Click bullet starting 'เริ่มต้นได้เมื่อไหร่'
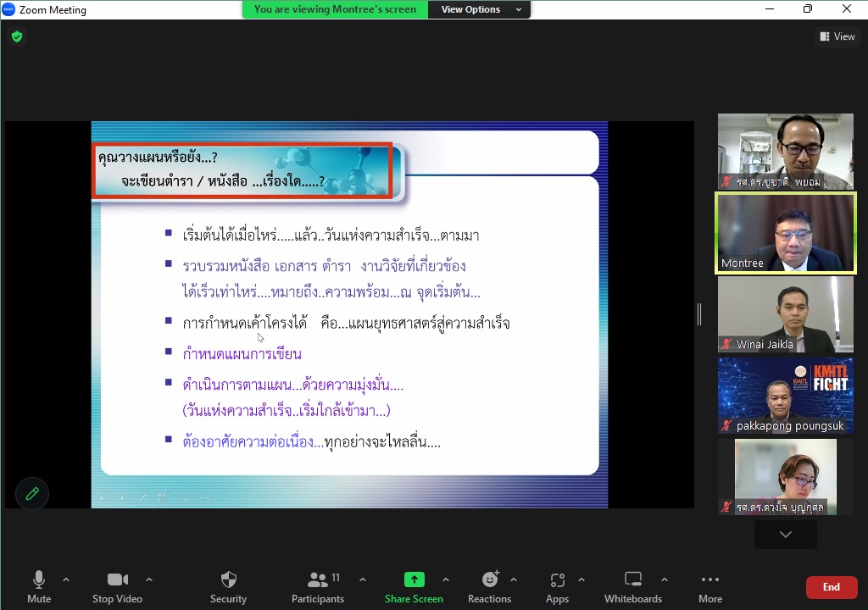This screenshot has width=868, height=610. (331, 236)
